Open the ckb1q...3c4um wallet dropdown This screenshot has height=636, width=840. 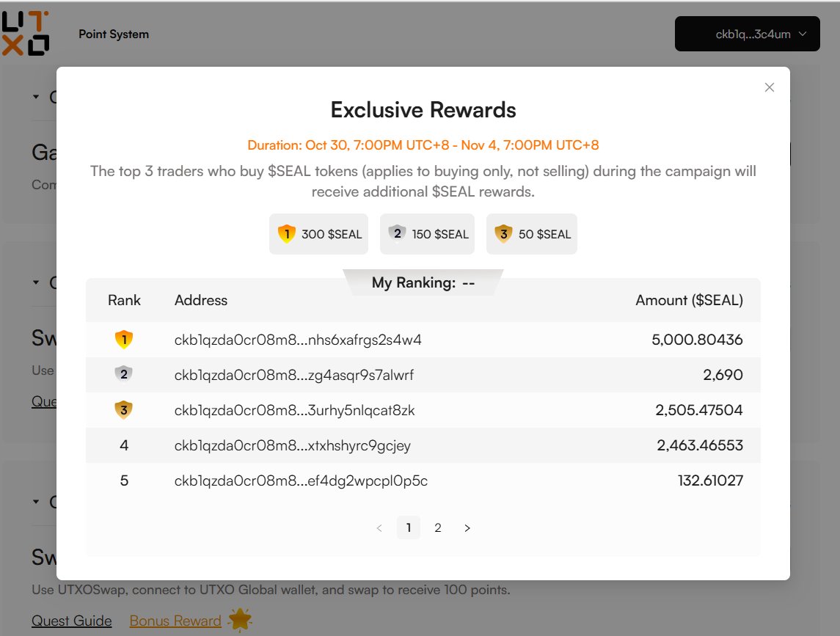747,34
